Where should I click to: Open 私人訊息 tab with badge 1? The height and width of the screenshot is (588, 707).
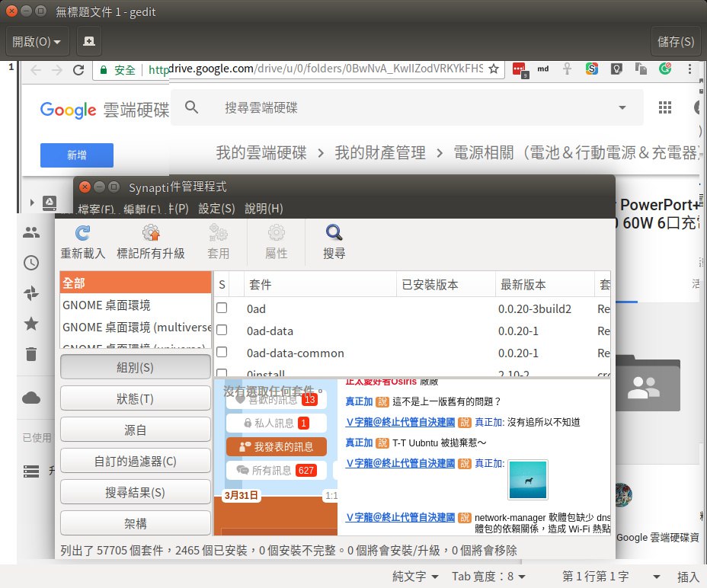click(276, 423)
